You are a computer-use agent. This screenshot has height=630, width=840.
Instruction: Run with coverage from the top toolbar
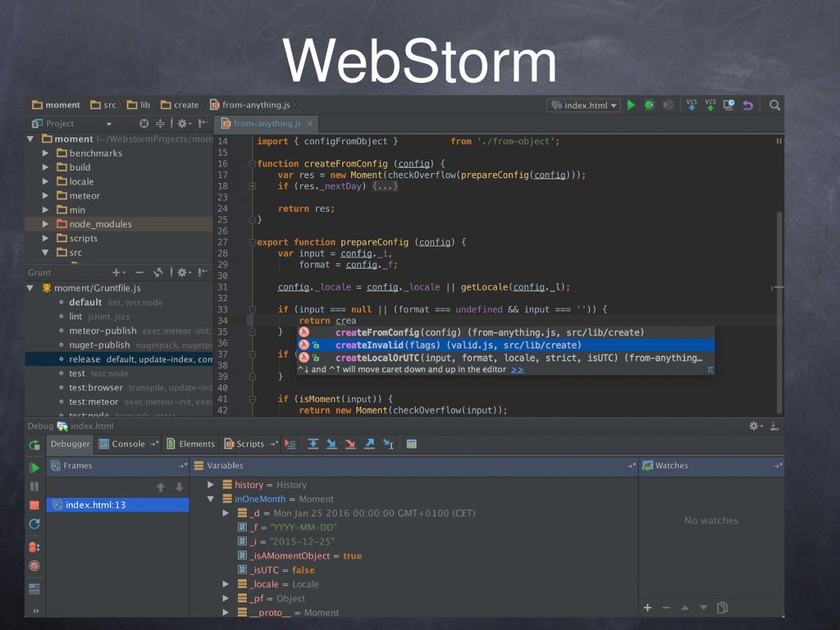pyautogui.click(x=668, y=105)
